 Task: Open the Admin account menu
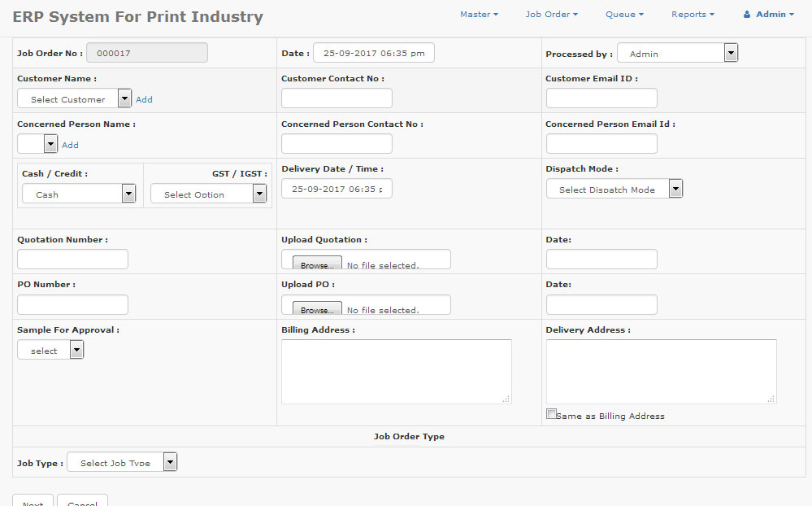pyautogui.click(x=769, y=15)
